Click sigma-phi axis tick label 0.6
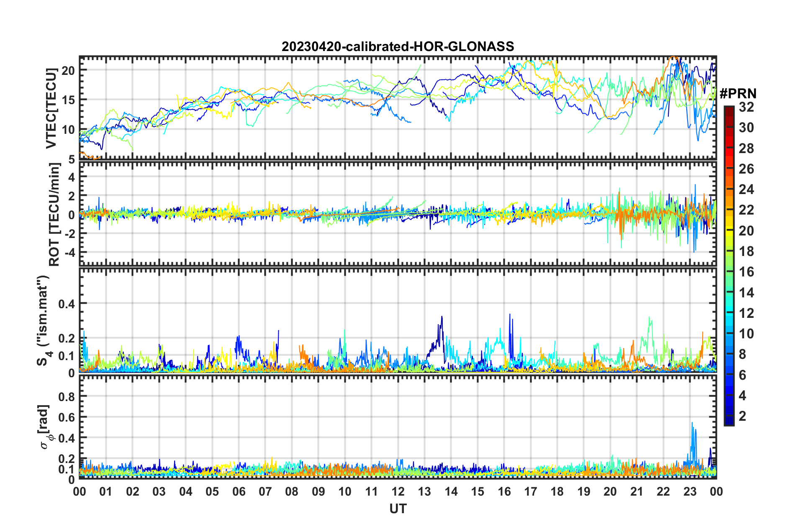796x532 pixels. (x=66, y=417)
